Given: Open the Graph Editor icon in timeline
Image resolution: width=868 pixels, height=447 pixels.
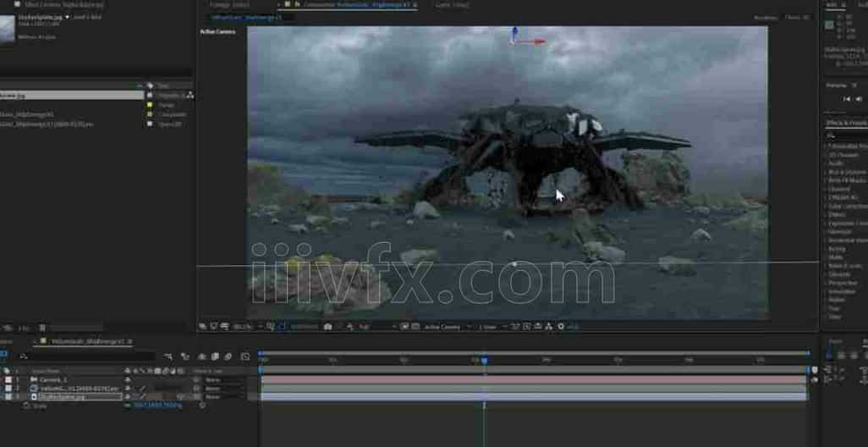Looking at the screenshot, I should click(x=245, y=356).
